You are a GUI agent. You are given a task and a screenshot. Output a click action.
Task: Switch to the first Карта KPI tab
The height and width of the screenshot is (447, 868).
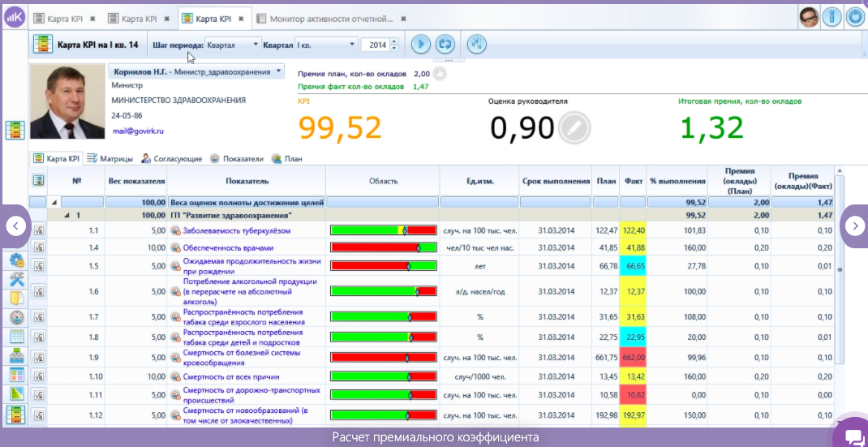(x=64, y=19)
